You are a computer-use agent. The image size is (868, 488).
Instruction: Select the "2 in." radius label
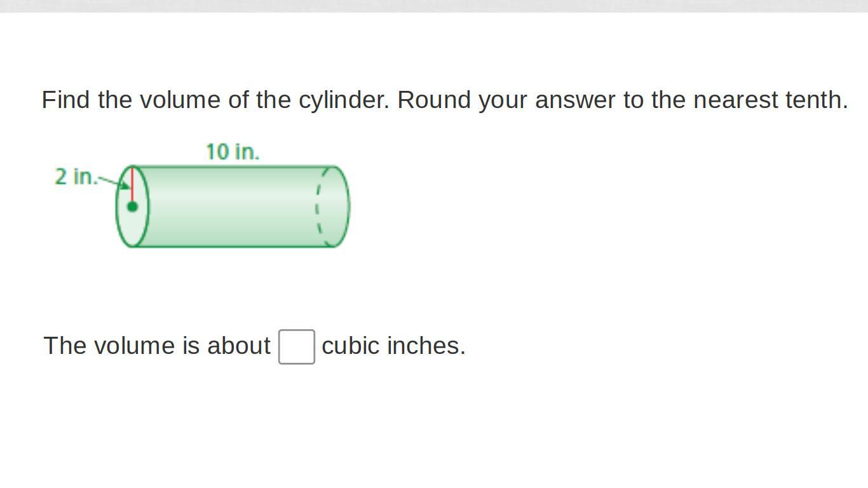click(76, 177)
